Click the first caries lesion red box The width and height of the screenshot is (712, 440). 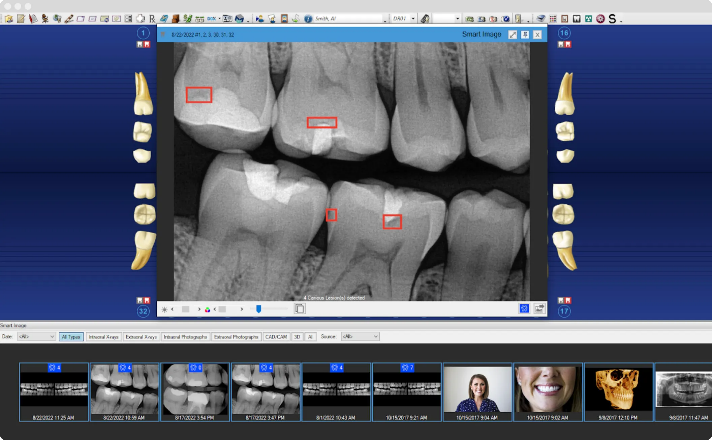[198, 95]
